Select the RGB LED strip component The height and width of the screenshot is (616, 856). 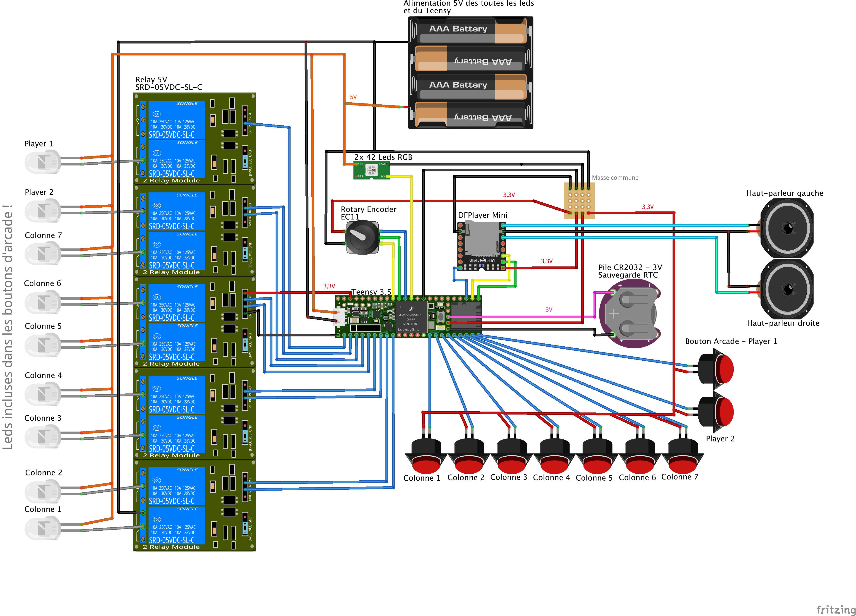(x=371, y=170)
